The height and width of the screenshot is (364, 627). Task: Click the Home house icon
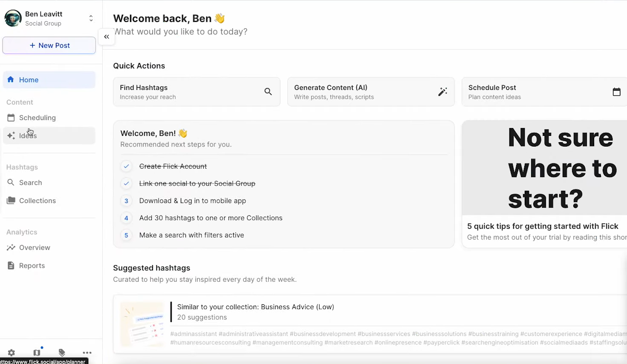click(11, 80)
